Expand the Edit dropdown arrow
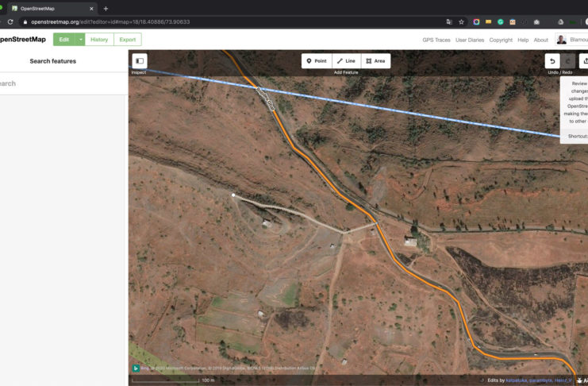This screenshot has width=588, height=386. [x=80, y=40]
